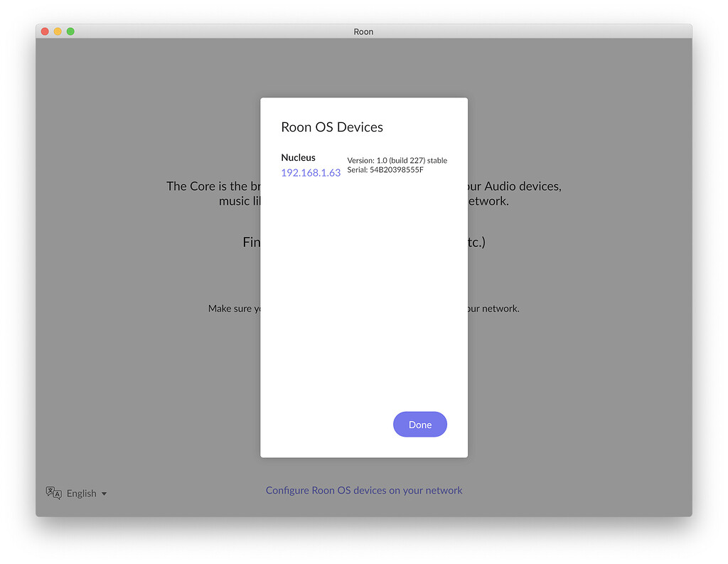This screenshot has height=564, width=728.
Task: Click the Nucleus device name label
Action: pos(299,158)
